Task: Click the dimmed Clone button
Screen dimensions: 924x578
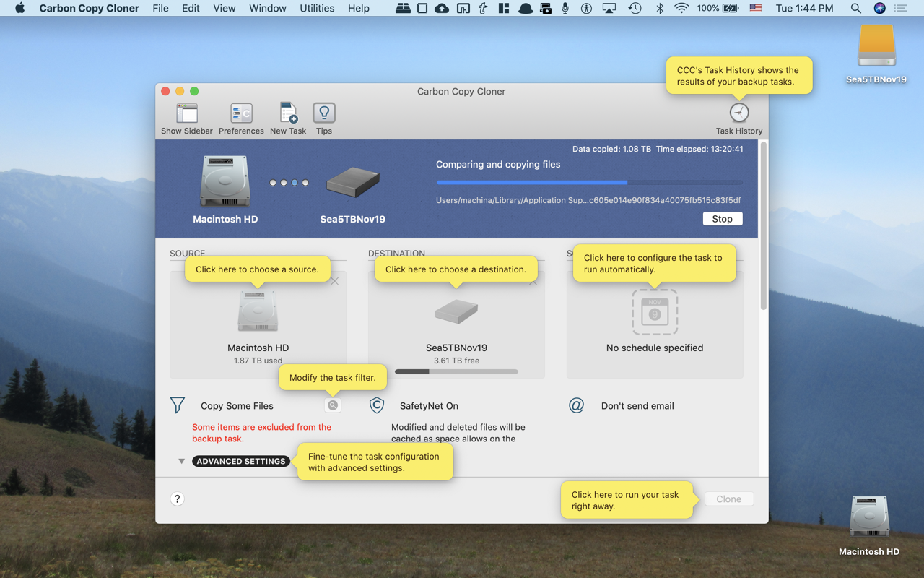Action: pos(728,499)
